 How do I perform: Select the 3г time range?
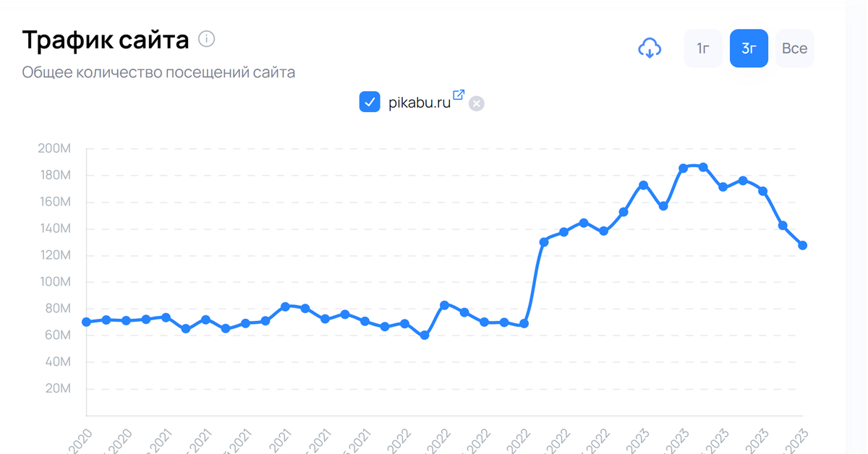point(749,48)
